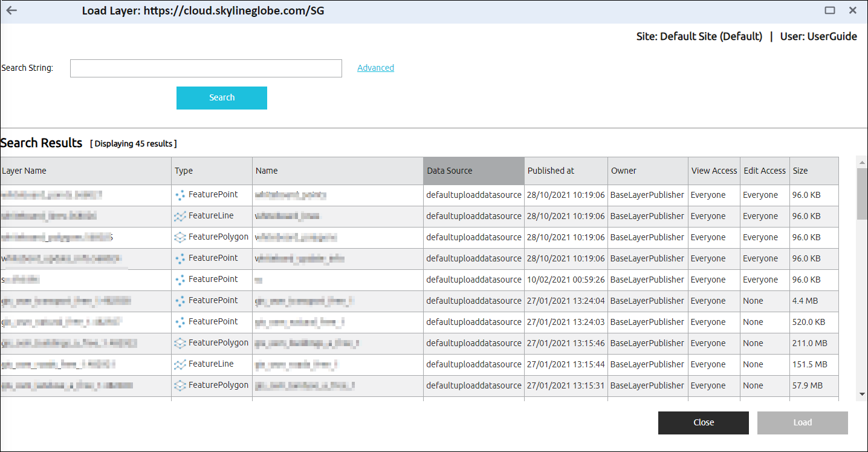
Task: Click Site: Default Site (Default) text
Action: coord(699,36)
